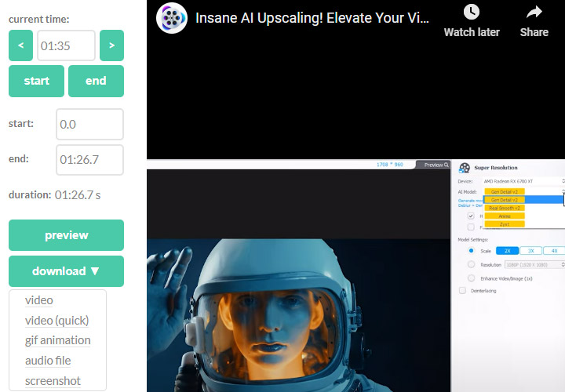Choose the video download option
The image size is (565, 392).
pos(39,300)
